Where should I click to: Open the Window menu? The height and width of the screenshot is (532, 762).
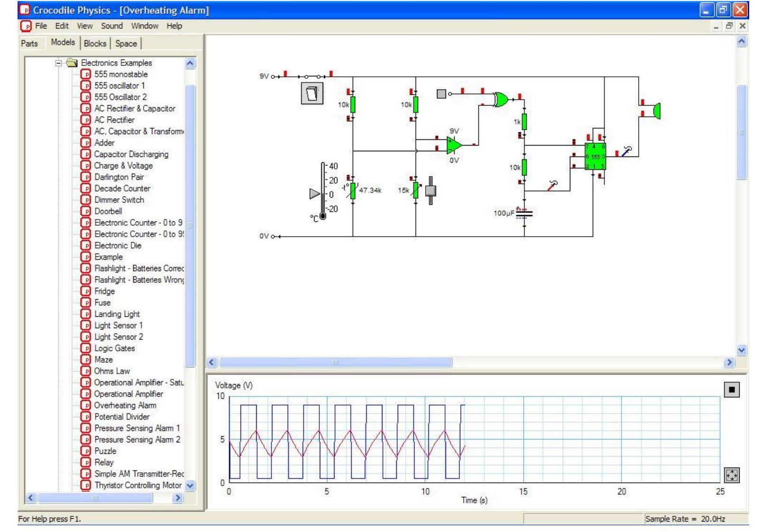[145, 26]
